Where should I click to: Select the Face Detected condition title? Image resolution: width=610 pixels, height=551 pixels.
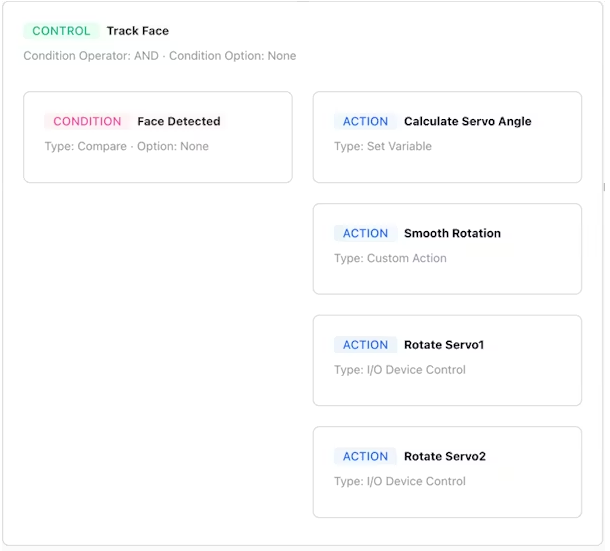(179, 121)
